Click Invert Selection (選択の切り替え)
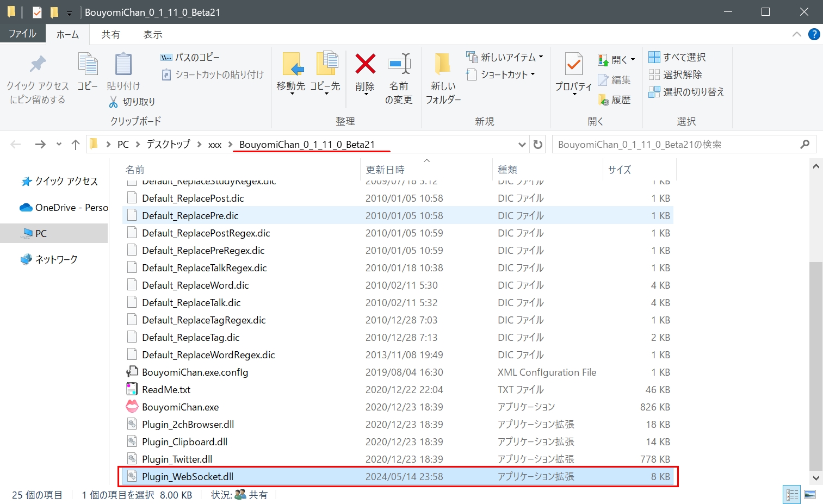Screen dimensions: 823x504 pyautogui.click(x=686, y=92)
